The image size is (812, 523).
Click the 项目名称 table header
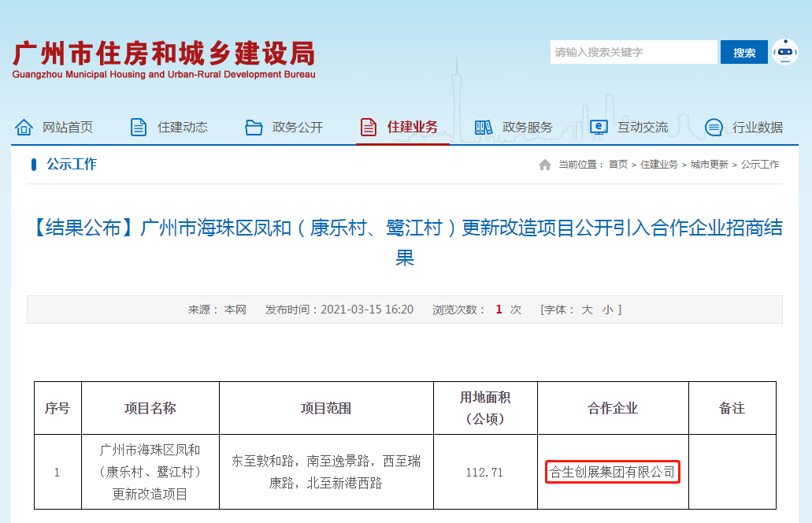click(x=150, y=408)
